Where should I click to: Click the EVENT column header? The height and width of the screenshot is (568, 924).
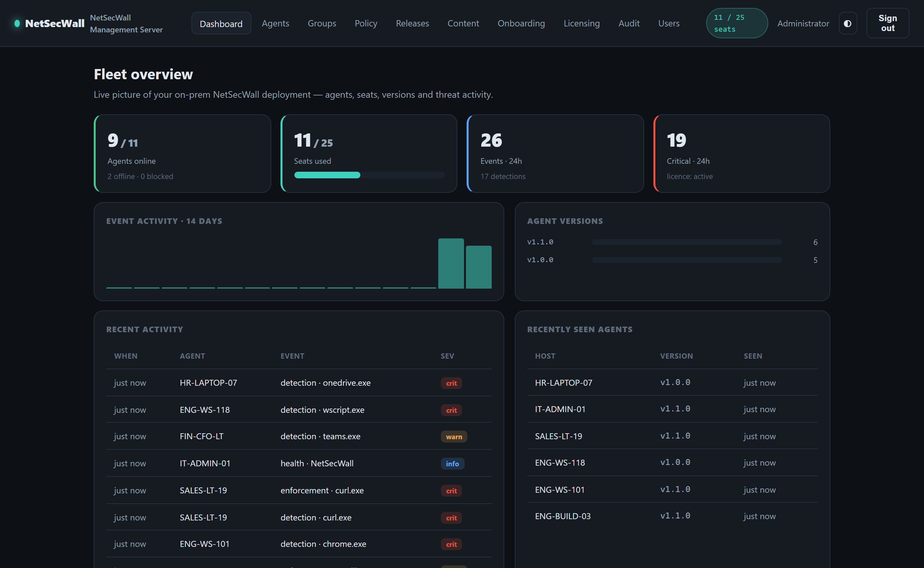[x=292, y=356]
